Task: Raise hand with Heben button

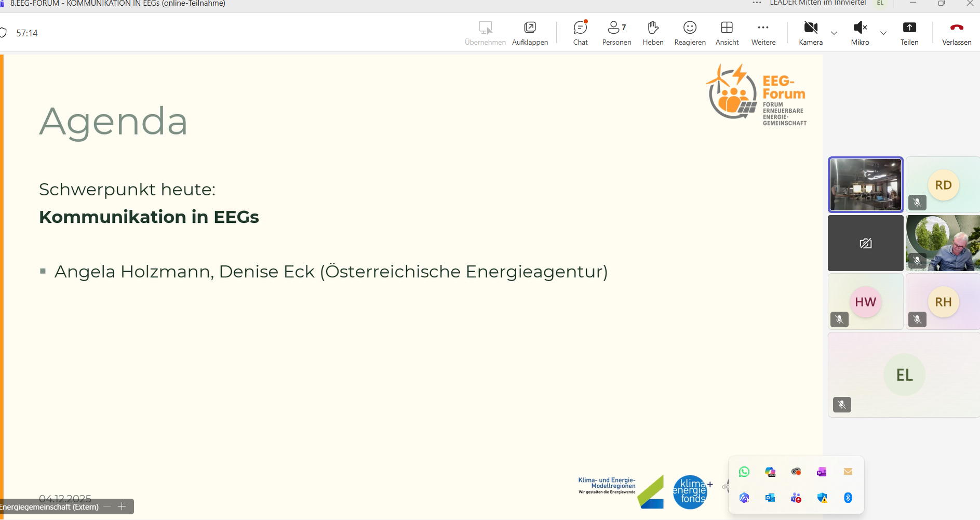Action: coord(653,33)
